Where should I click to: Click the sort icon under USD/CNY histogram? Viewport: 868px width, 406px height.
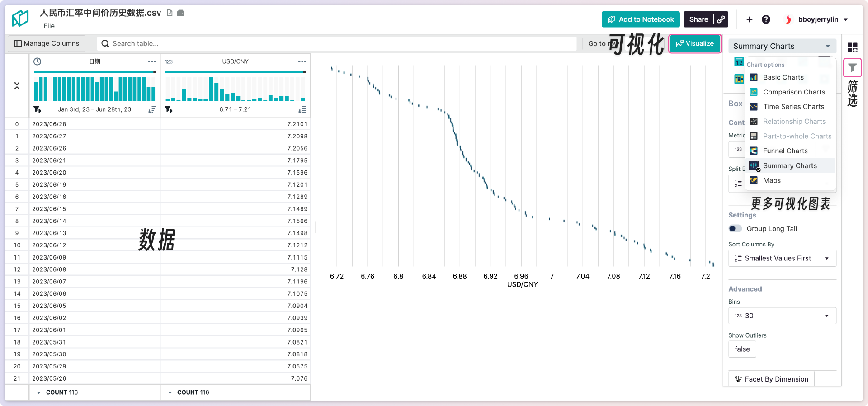[302, 109]
